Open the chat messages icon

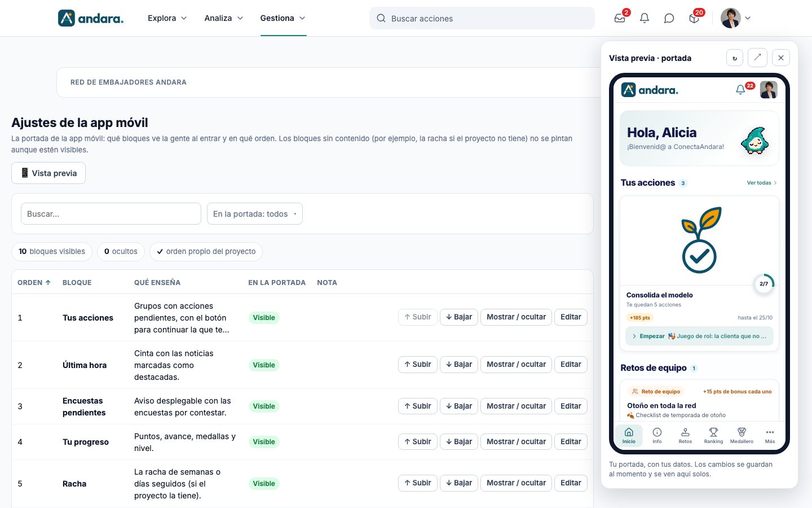[x=669, y=18]
